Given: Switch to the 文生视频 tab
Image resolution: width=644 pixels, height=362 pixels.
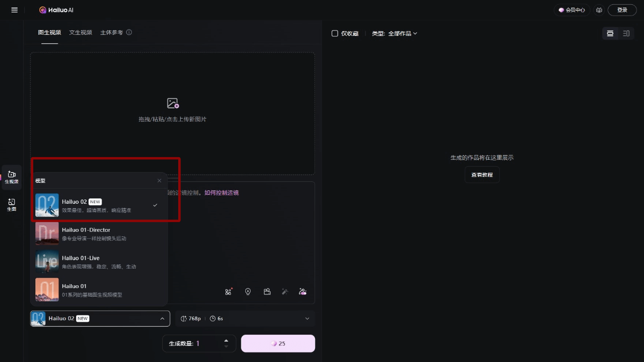Looking at the screenshot, I should click(80, 33).
